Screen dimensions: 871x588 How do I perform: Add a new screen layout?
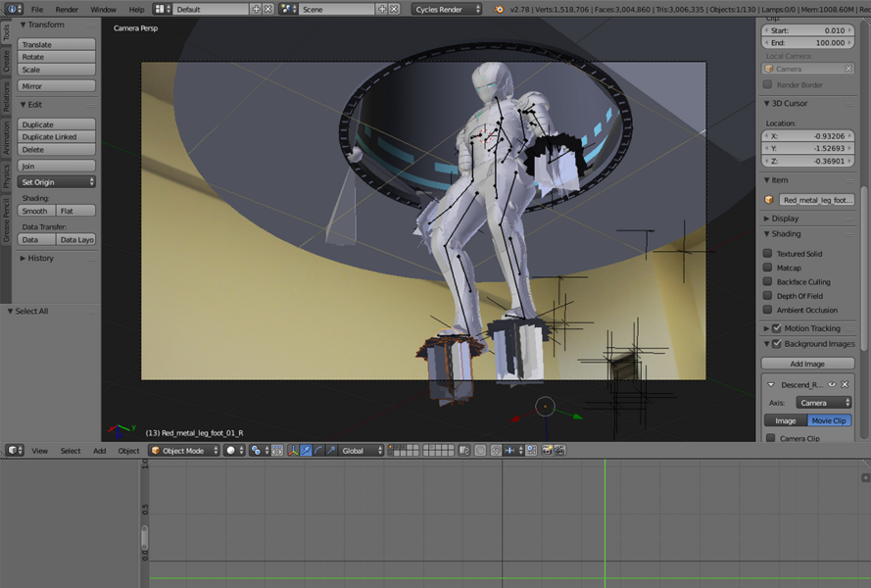[256, 9]
